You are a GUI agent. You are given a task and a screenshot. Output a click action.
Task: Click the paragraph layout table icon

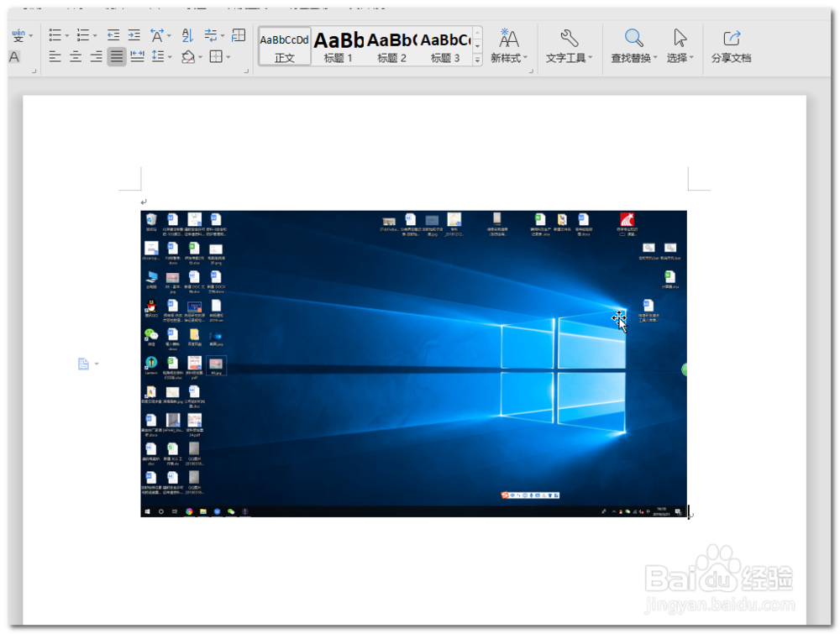click(x=239, y=35)
